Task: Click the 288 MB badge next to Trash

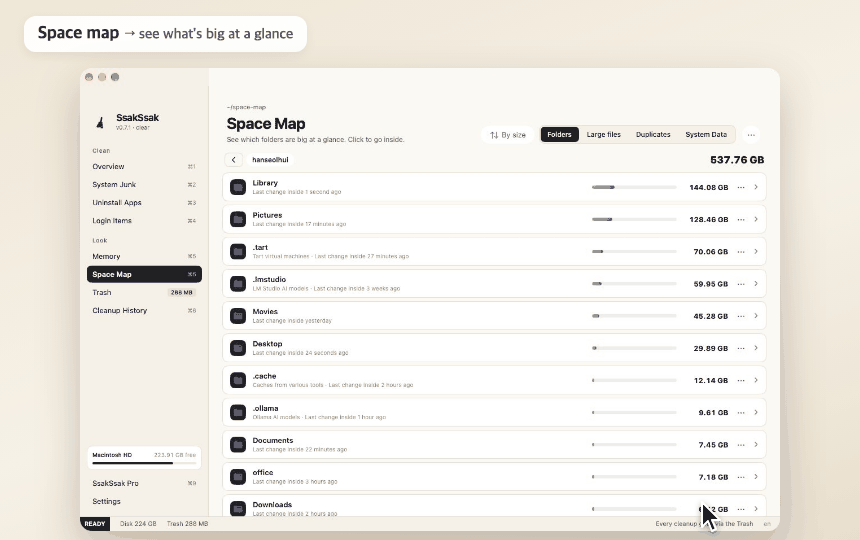Action: tap(182, 293)
